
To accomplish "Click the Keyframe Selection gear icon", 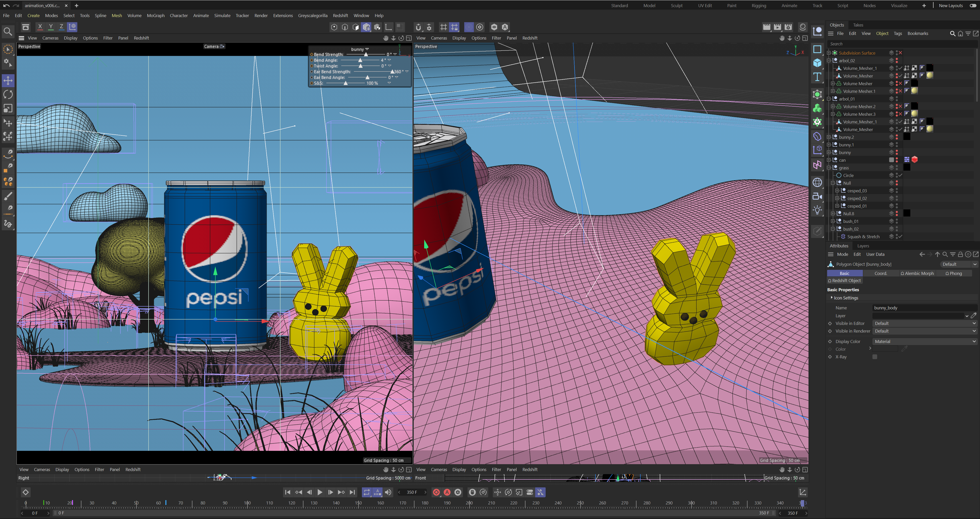I will 458,492.
